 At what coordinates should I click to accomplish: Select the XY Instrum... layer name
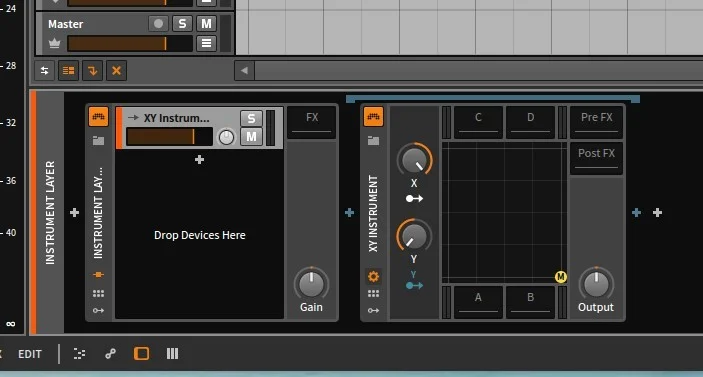coord(176,118)
